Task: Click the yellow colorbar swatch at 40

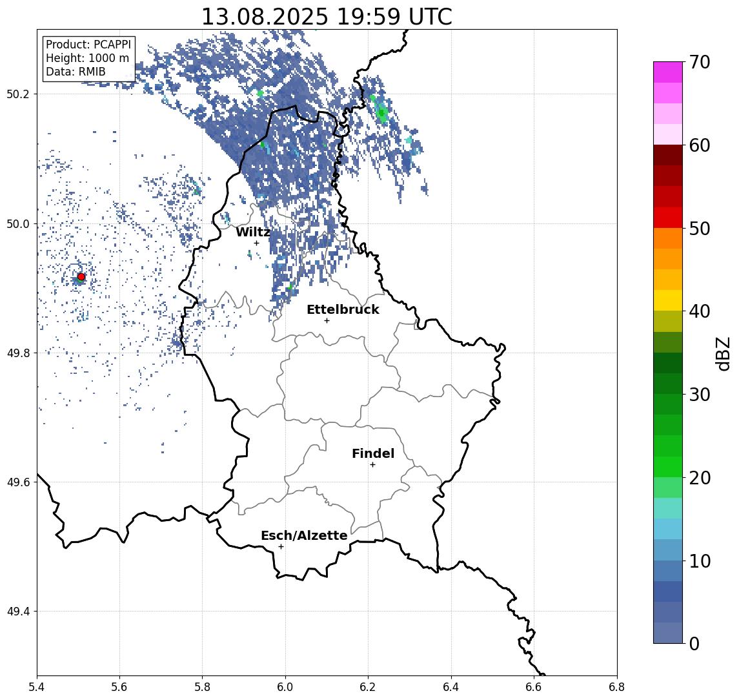Action: [x=668, y=301]
